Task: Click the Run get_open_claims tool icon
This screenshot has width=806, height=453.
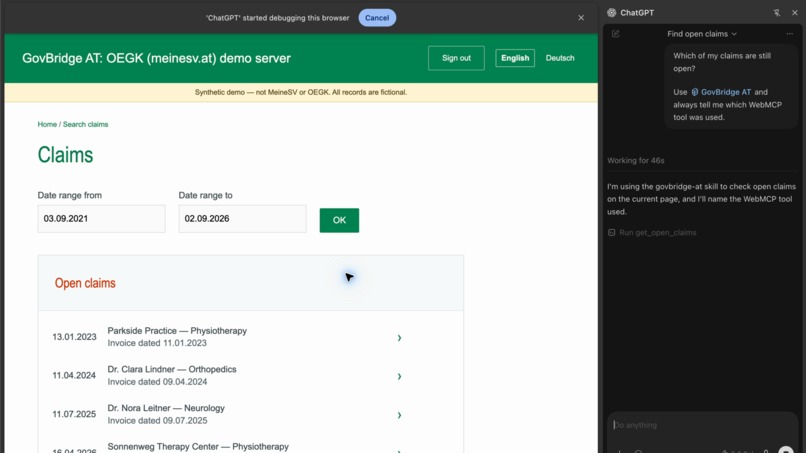Action: (x=612, y=232)
